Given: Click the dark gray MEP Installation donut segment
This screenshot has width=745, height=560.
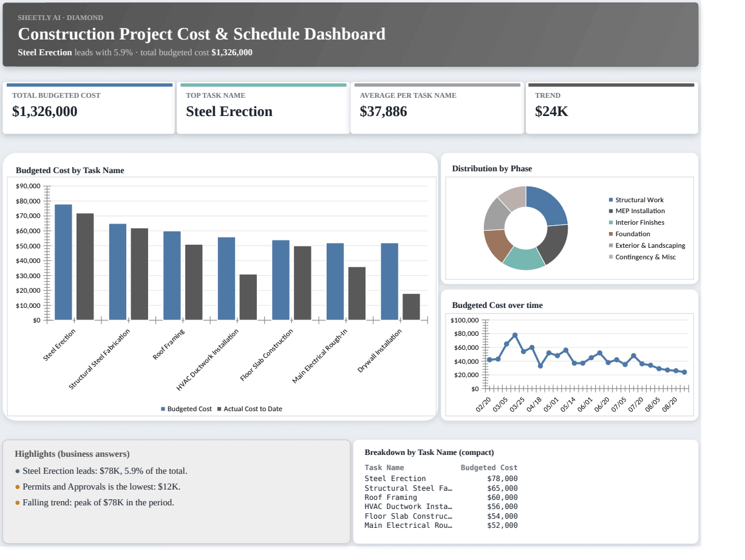Looking at the screenshot, I should coord(555,244).
